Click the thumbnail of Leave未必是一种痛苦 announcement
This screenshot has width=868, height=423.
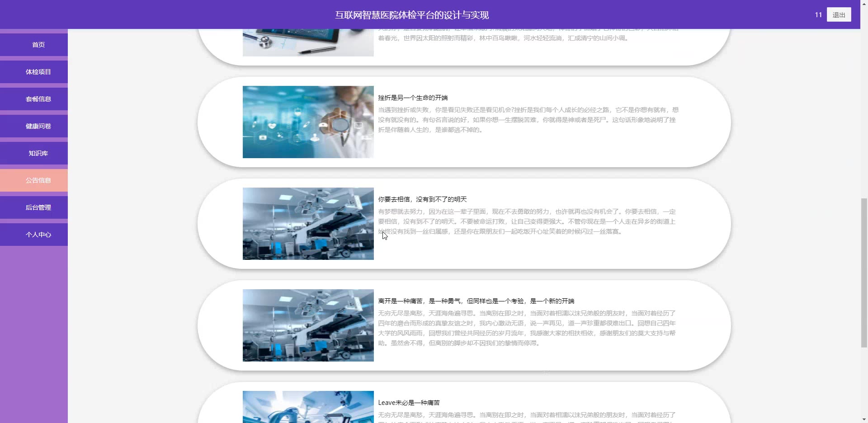tap(308, 407)
